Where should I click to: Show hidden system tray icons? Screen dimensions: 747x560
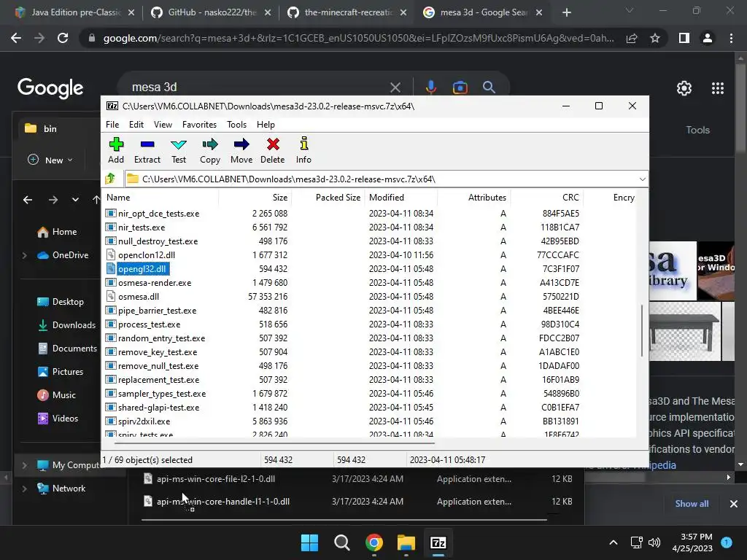click(613, 542)
